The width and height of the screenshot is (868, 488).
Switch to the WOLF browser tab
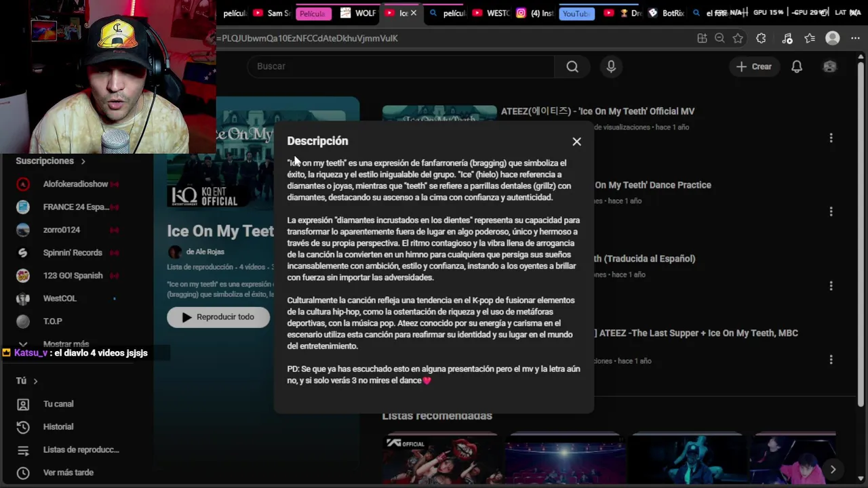coord(358,13)
